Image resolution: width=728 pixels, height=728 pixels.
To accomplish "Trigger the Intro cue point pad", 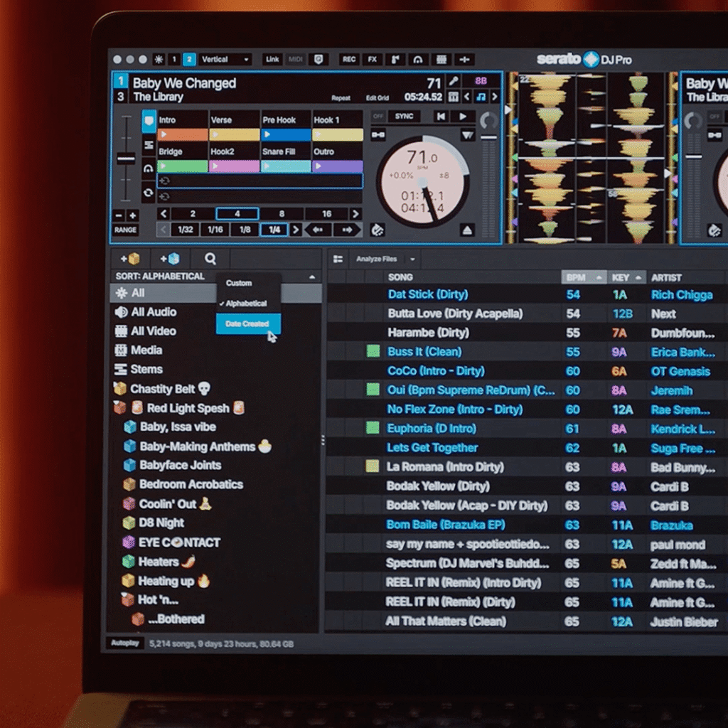I will [183, 125].
